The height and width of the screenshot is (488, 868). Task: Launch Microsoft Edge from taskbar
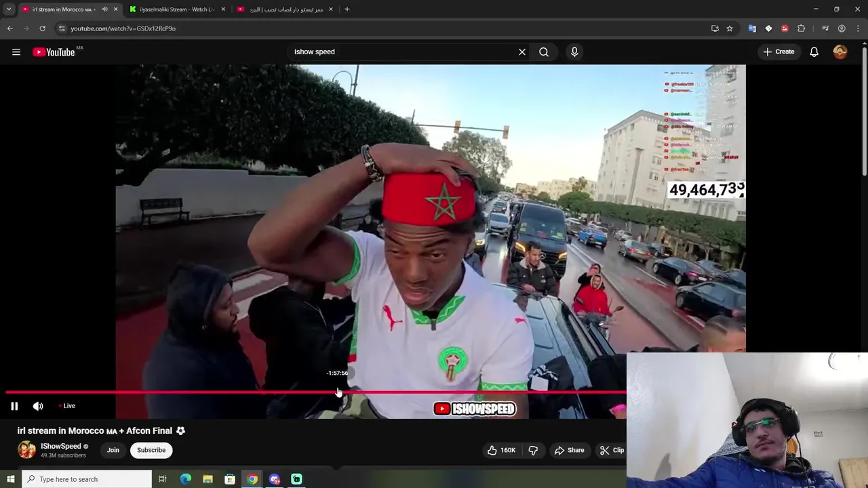coord(185,479)
